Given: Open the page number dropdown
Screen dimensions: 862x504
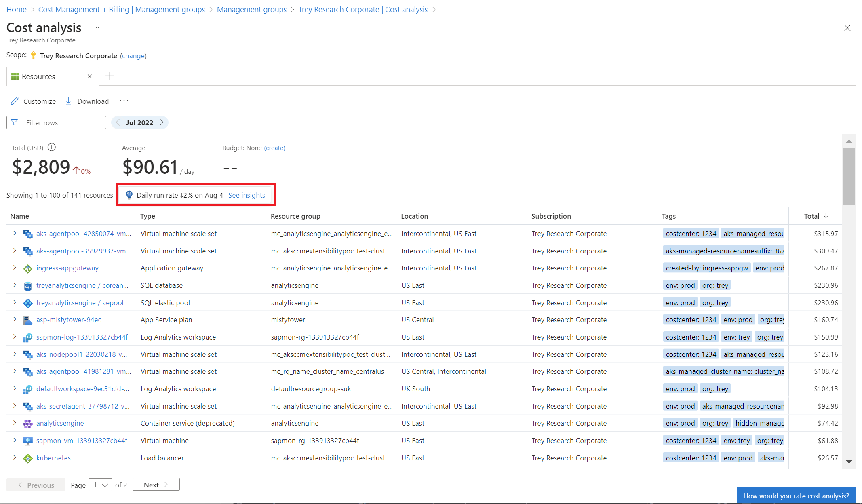Looking at the screenshot, I should tap(100, 485).
